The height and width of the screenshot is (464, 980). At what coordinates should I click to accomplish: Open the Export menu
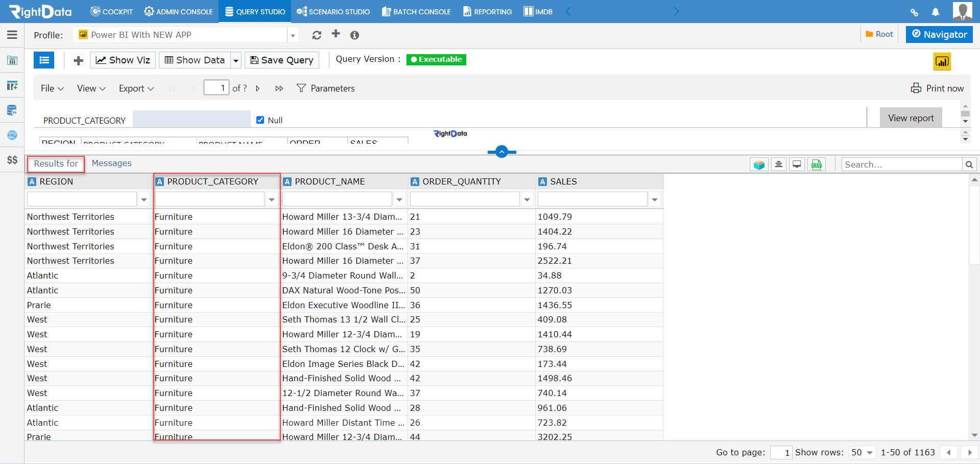click(x=135, y=88)
